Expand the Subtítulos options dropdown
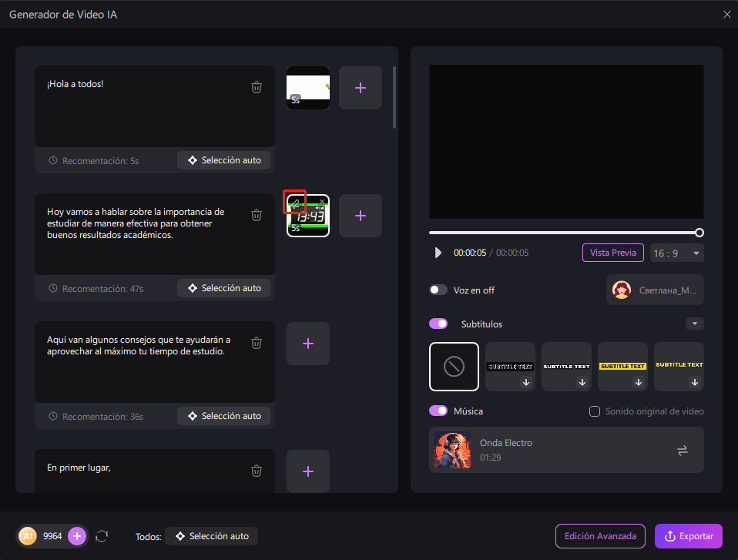The image size is (738, 560). tap(695, 324)
